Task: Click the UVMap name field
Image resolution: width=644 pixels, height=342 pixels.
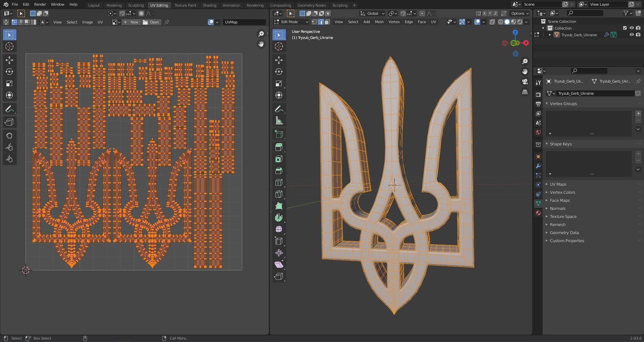Action: [244, 22]
